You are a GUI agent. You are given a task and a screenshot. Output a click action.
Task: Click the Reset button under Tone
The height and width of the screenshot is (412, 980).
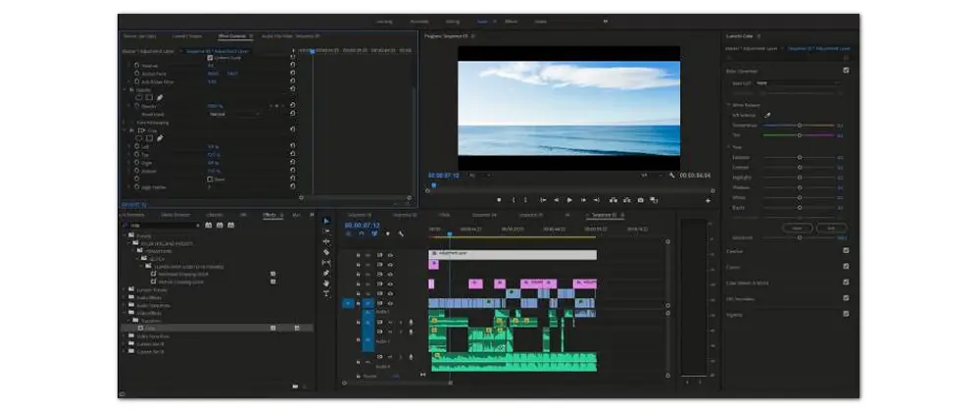tap(797, 229)
